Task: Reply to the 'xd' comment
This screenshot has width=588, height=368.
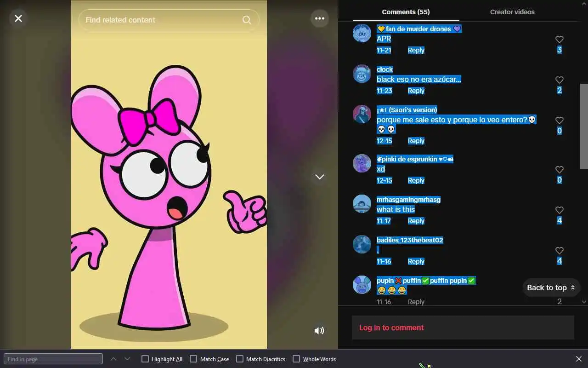Action: tap(416, 180)
